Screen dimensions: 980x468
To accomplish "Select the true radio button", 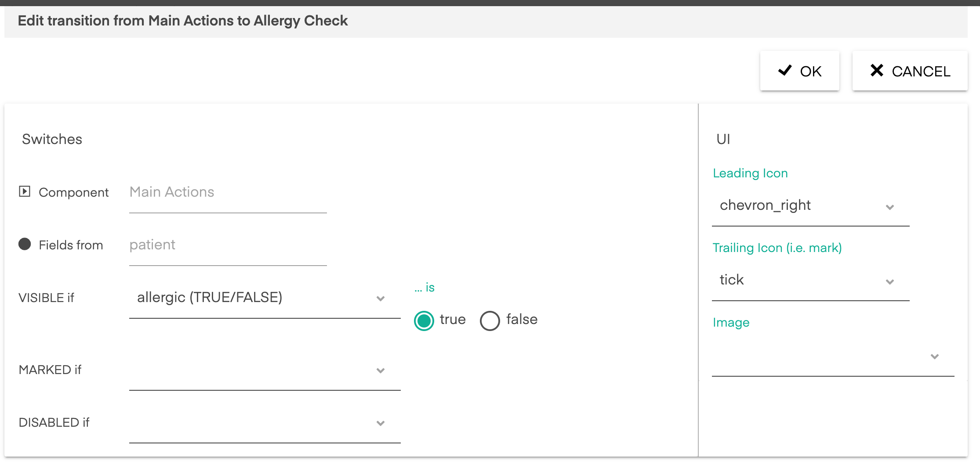I will (424, 320).
